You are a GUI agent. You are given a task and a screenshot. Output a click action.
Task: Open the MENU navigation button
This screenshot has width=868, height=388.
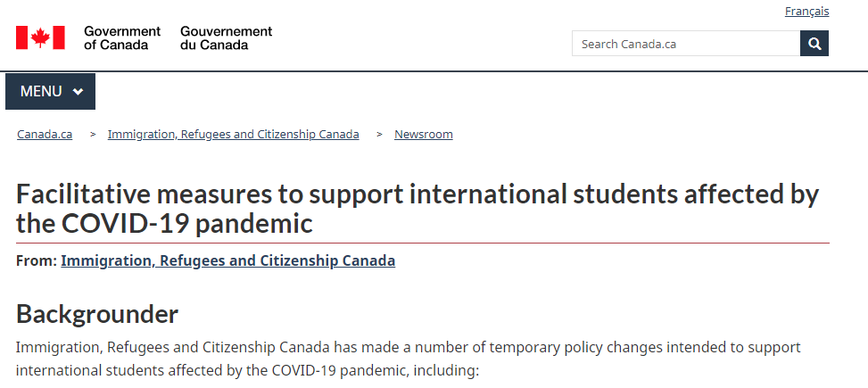pos(50,91)
